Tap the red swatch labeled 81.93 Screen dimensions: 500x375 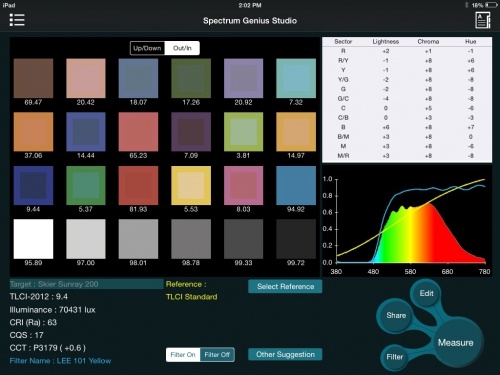(x=138, y=185)
